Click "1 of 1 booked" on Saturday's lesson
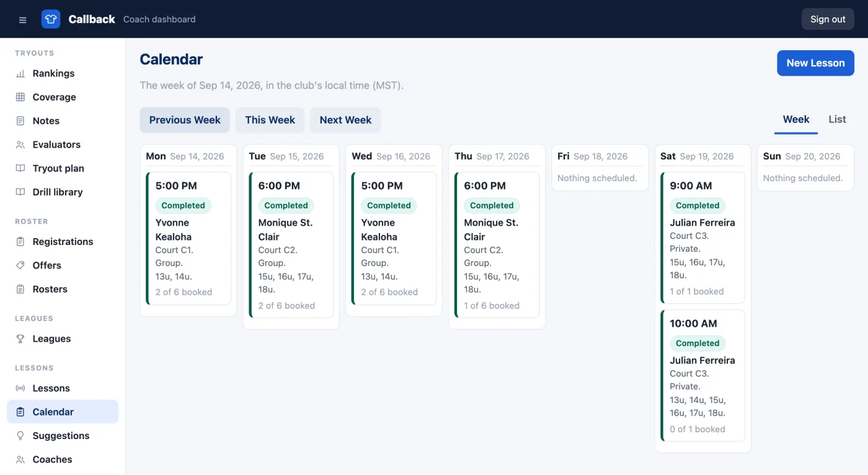 point(697,291)
